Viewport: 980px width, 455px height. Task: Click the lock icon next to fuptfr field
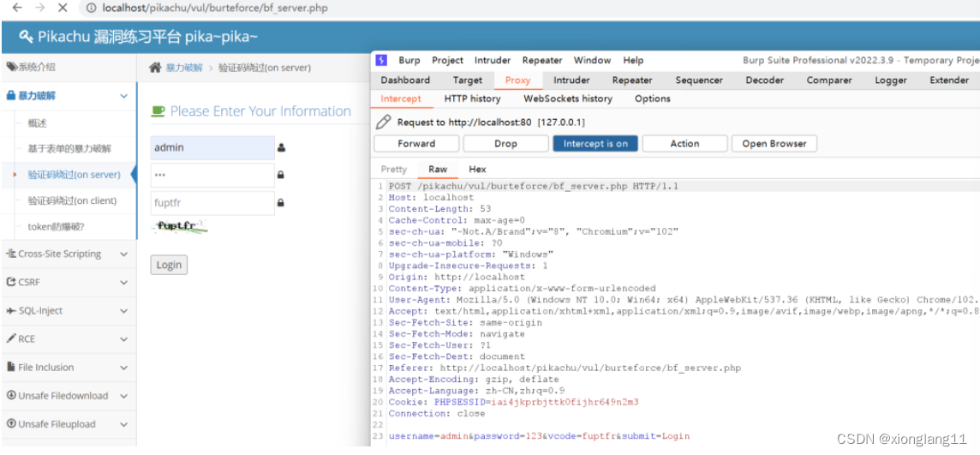(x=281, y=203)
